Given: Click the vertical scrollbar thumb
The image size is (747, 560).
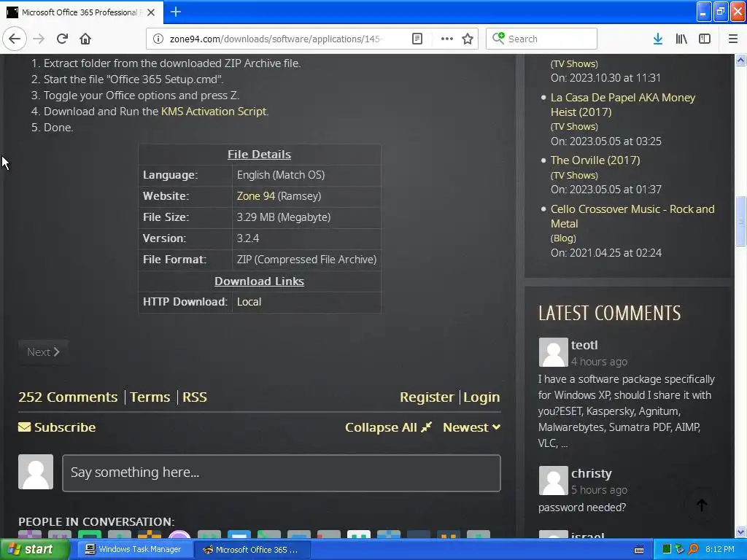Looking at the screenshot, I should coord(740,221).
